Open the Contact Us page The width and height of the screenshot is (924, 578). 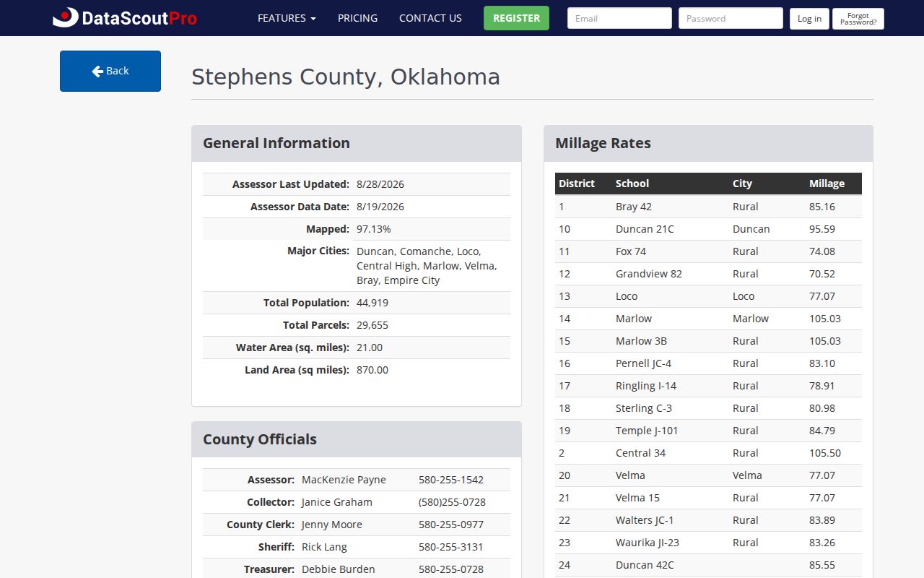(430, 18)
